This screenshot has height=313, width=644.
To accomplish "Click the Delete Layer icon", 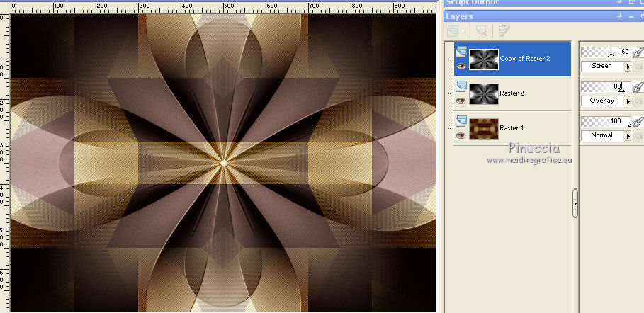I will click(x=481, y=31).
